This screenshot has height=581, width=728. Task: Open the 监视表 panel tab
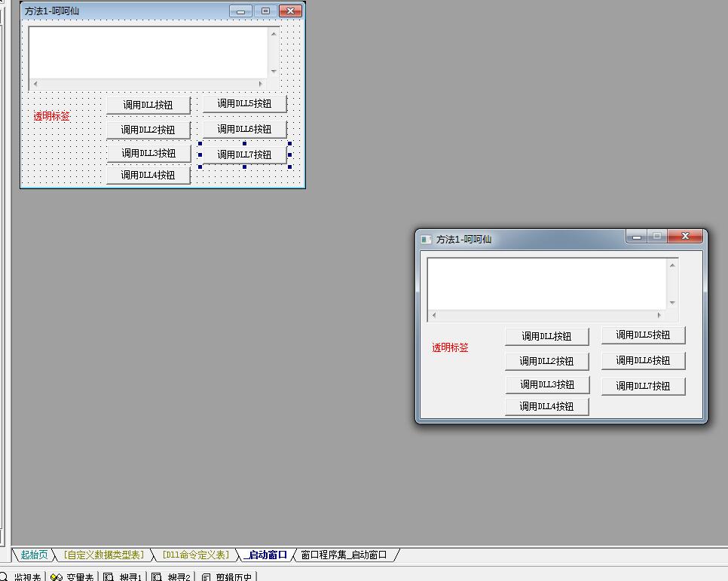(22, 576)
